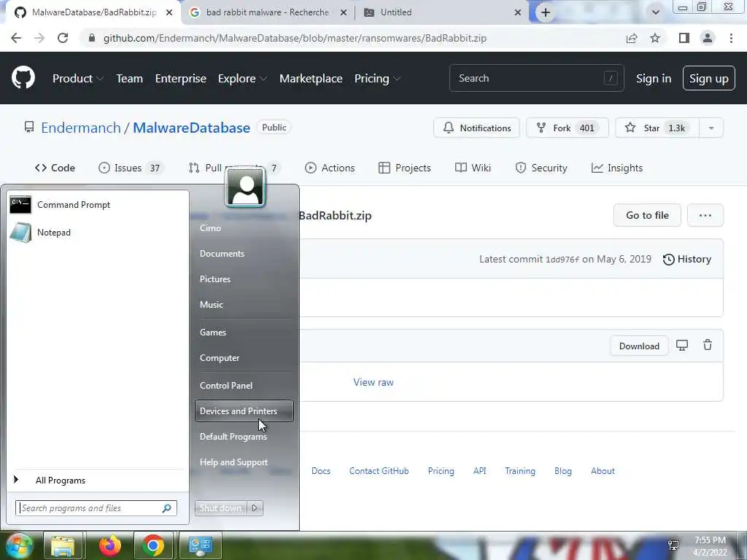The height and width of the screenshot is (560, 747).
Task: Open Chrome side panel icon
Action: point(684,38)
